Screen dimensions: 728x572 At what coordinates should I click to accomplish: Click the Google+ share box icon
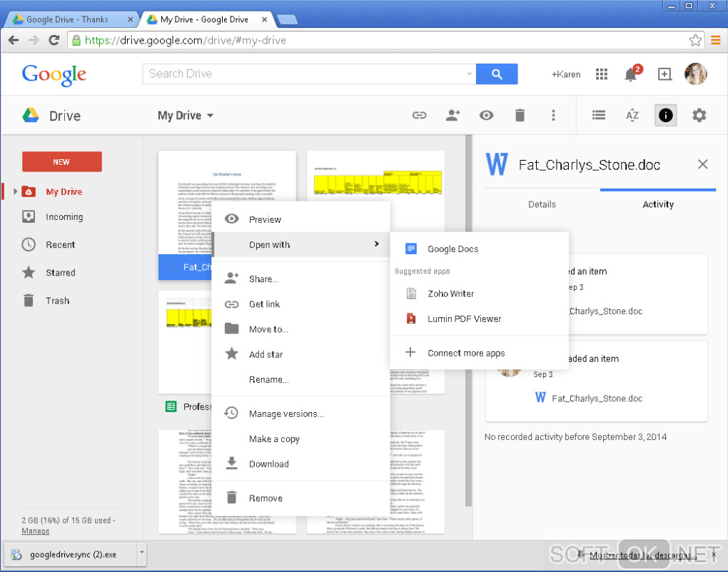tap(664, 74)
